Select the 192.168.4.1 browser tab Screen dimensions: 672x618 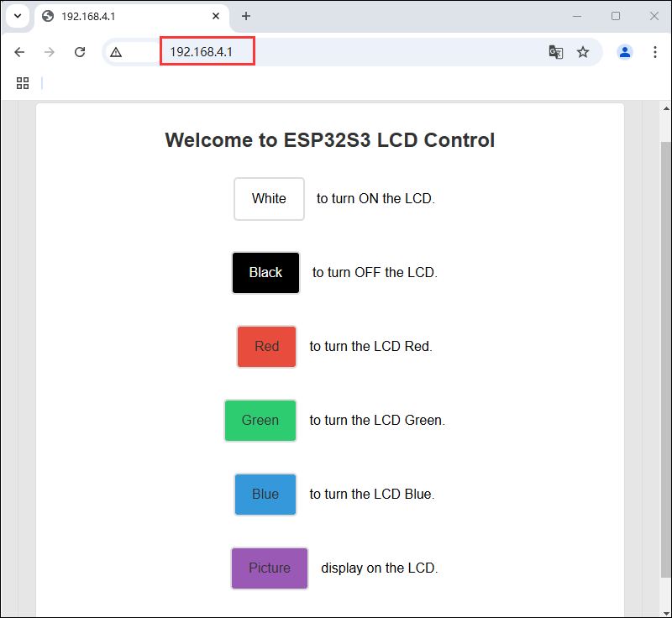pos(126,16)
